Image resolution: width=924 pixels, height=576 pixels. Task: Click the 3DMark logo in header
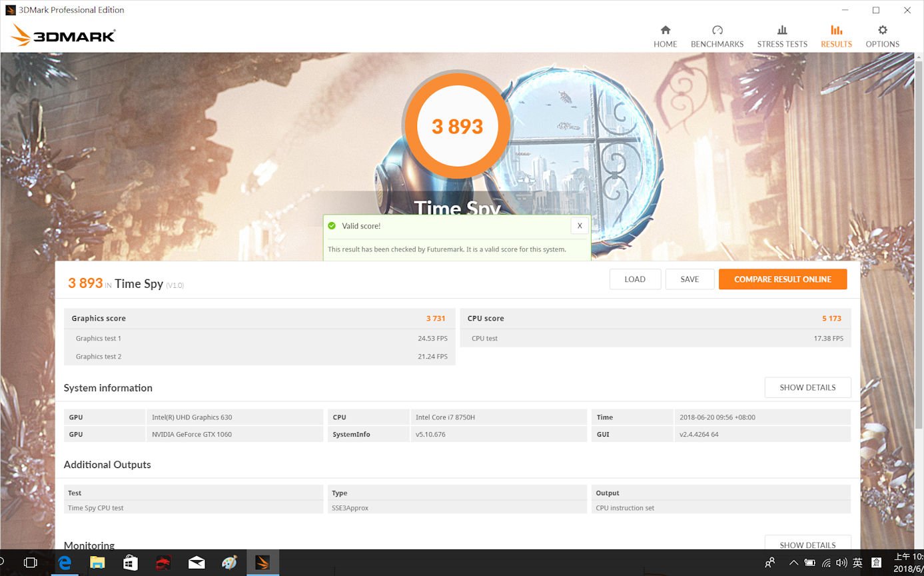coord(63,35)
